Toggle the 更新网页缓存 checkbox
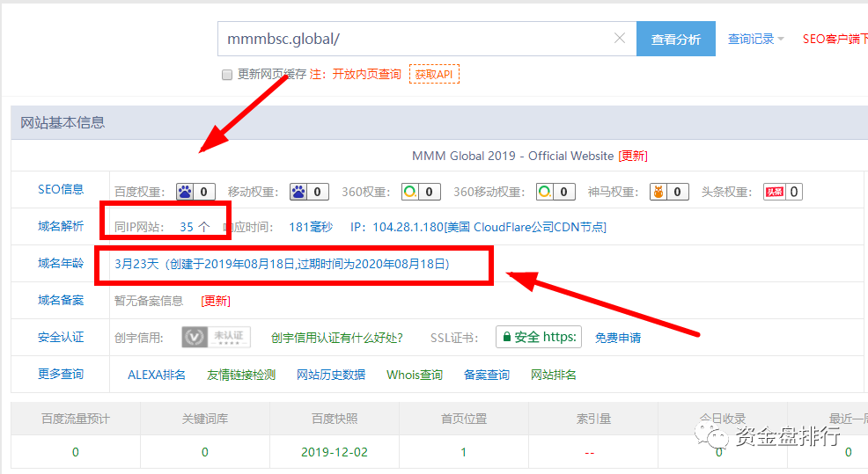 click(227, 75)
